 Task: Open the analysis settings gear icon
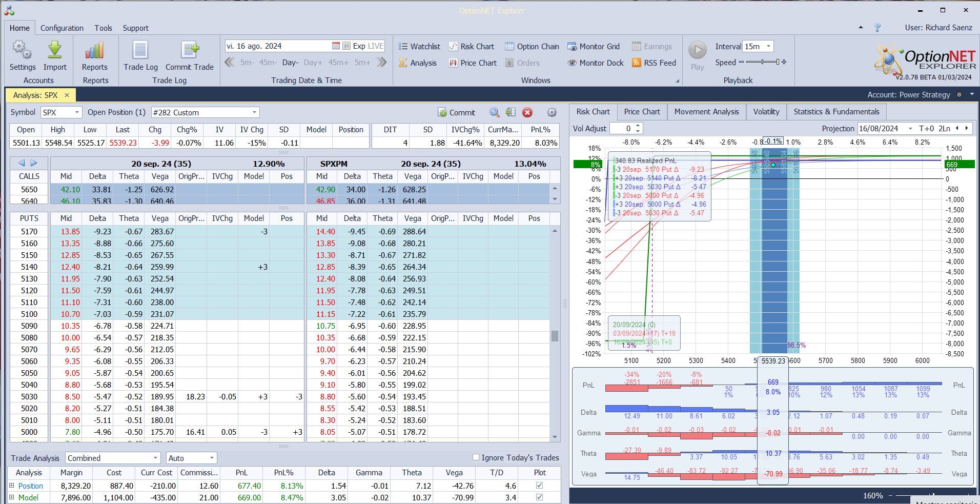click(552, 112)
